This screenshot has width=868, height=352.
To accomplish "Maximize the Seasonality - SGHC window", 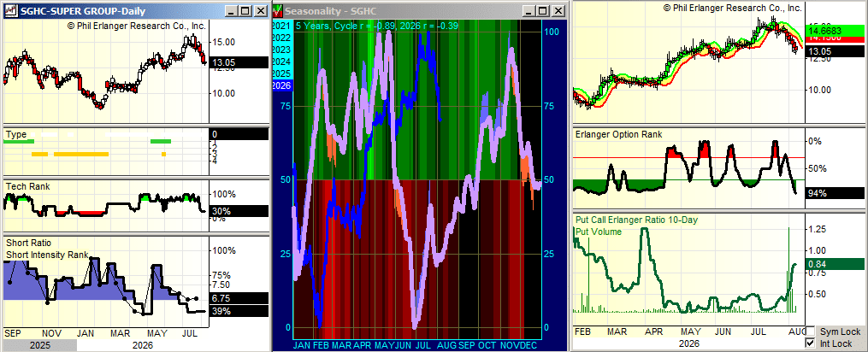I will 544,10.
